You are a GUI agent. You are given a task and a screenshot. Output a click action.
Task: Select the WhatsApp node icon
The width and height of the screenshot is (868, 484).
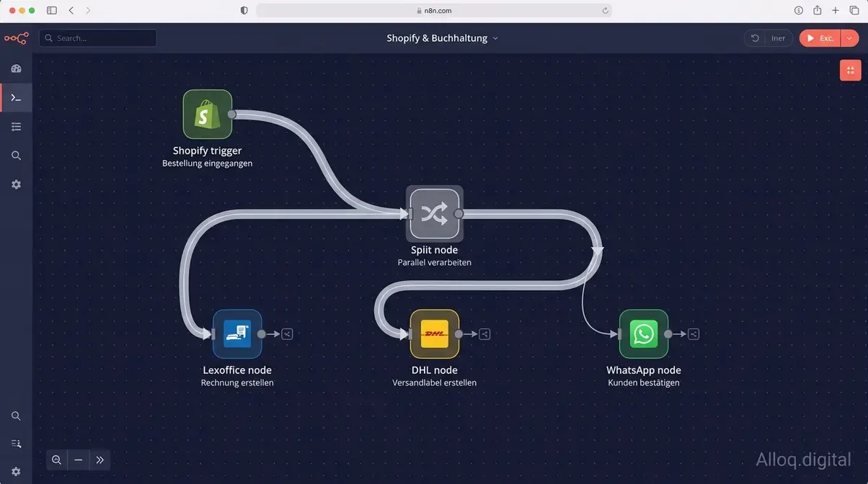coord(644,333)
